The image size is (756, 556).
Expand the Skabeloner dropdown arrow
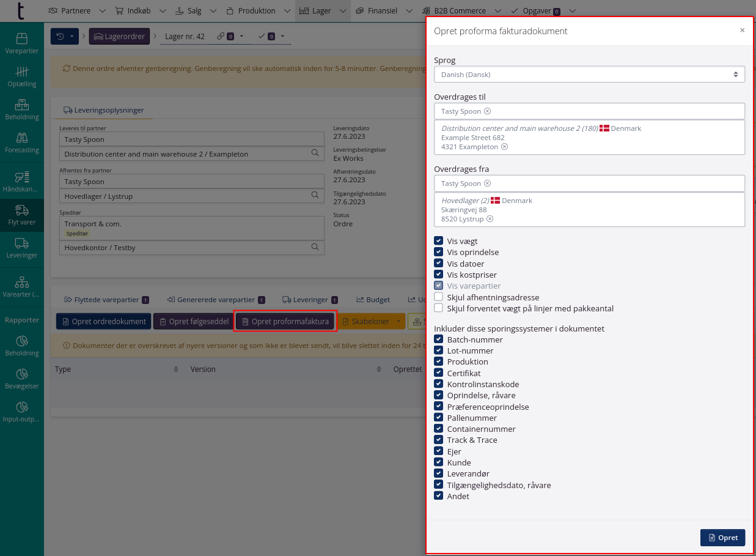pos(398,322)
